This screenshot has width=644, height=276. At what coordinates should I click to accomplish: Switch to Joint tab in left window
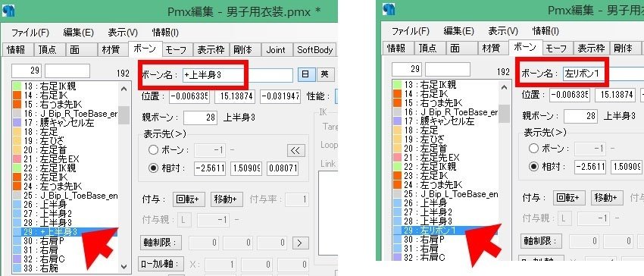click(x=276, y=50)
